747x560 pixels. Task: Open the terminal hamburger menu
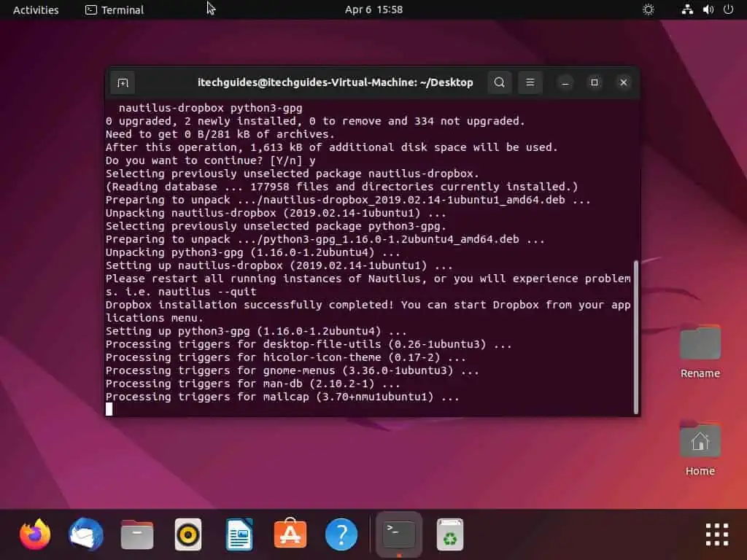(x=530, y=82)
